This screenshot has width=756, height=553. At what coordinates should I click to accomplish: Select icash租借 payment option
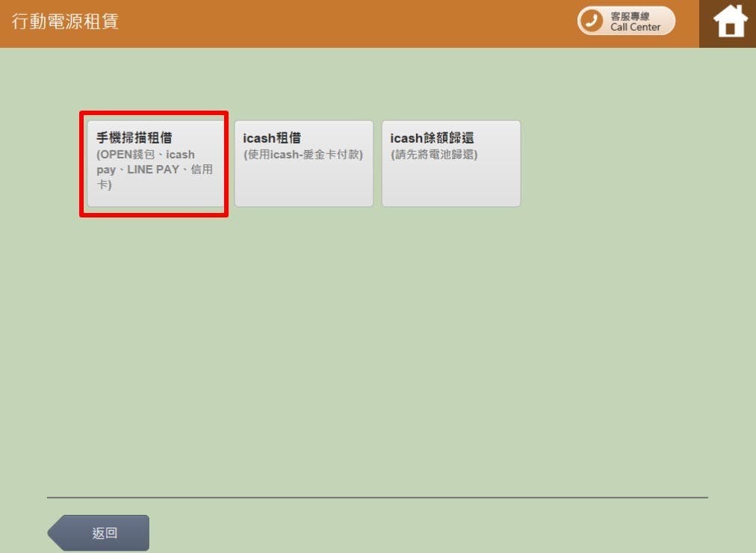(304, 164)
